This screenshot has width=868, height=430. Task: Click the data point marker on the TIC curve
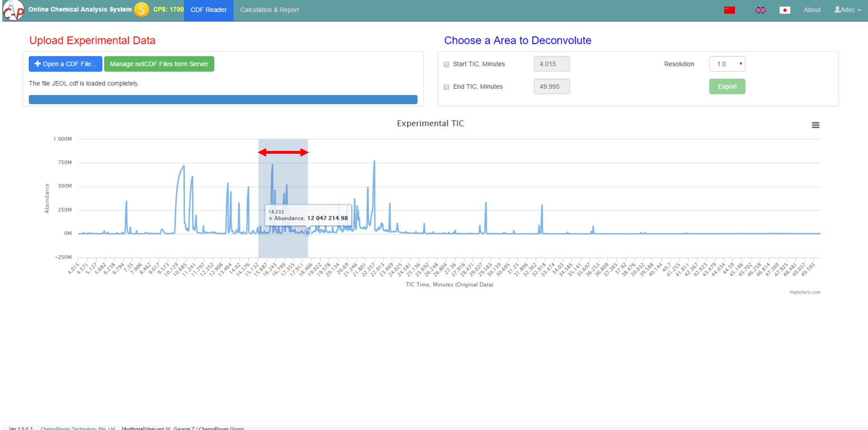(x=308, y=233)
